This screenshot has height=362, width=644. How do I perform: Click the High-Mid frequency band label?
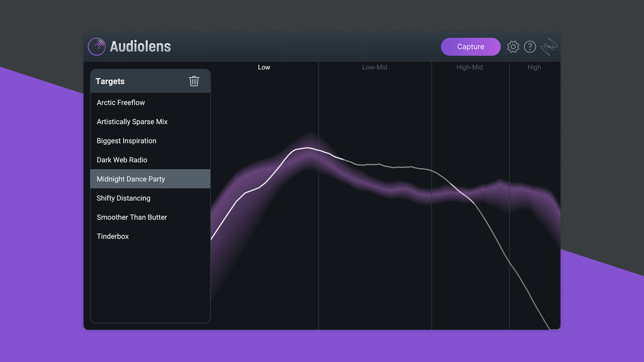pyautogui.click(x=469, y=67)
